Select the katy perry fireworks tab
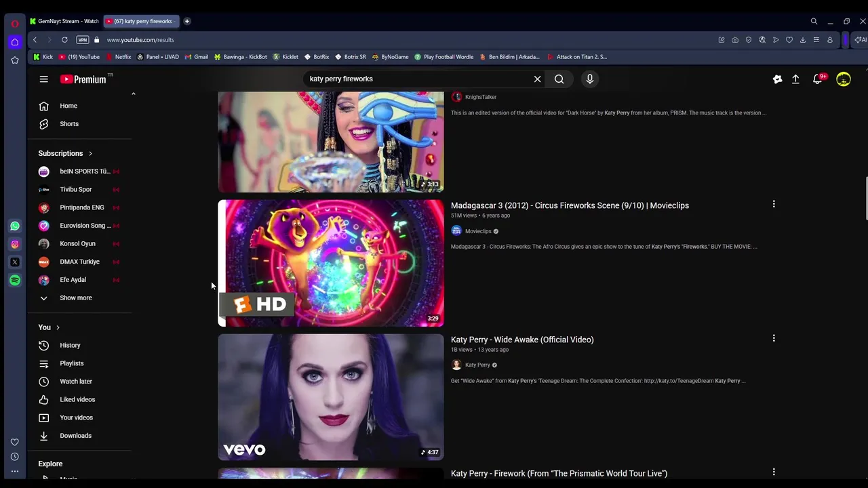Screen dimensions: 868x488 tap(142, 21)
